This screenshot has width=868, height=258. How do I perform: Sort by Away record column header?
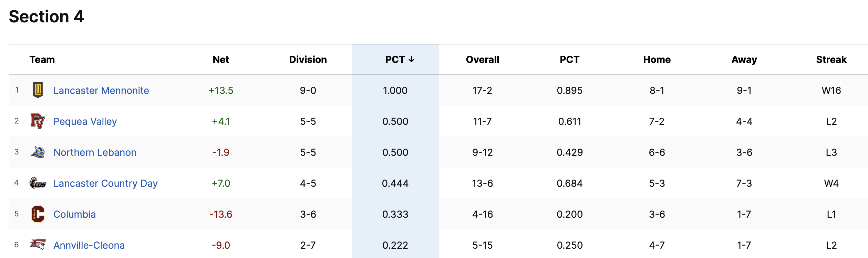pos(744,60)
